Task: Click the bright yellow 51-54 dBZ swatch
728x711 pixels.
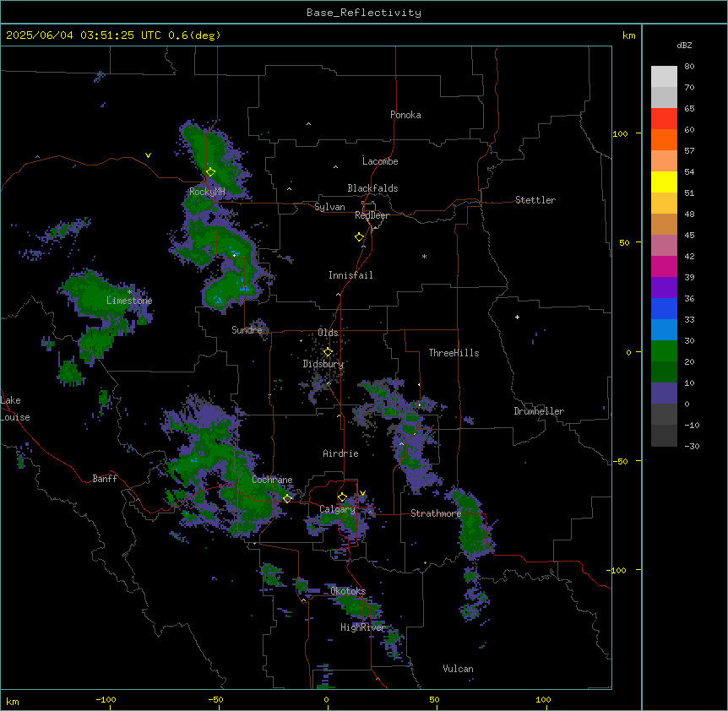Action: pyautogui.click(x=664, y=182)
